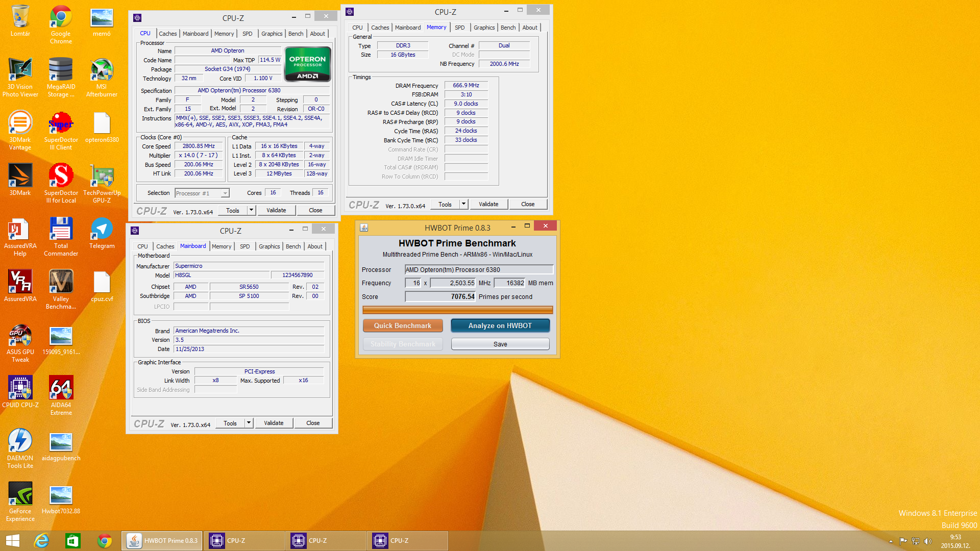Screen dimensions: 980x551
Task: Open the Windows Store taskbar icon
Action: [73, 541]
